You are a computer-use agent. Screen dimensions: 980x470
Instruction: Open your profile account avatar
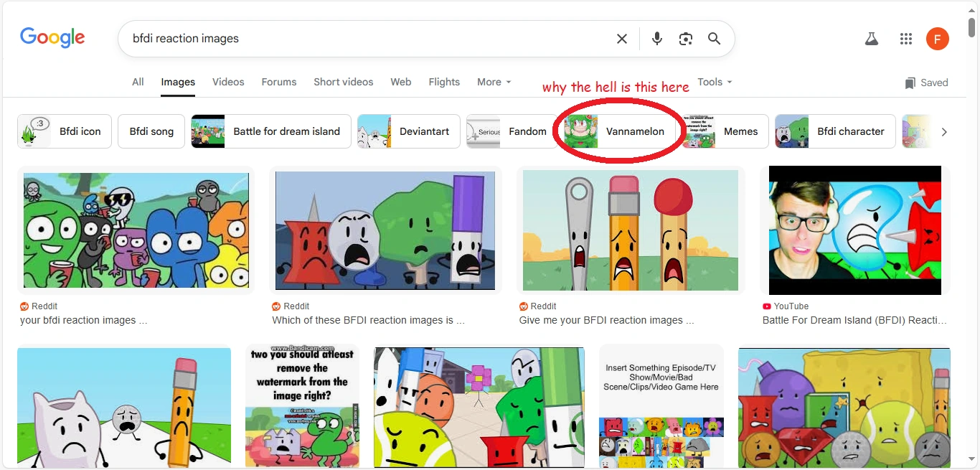[938, 38]
